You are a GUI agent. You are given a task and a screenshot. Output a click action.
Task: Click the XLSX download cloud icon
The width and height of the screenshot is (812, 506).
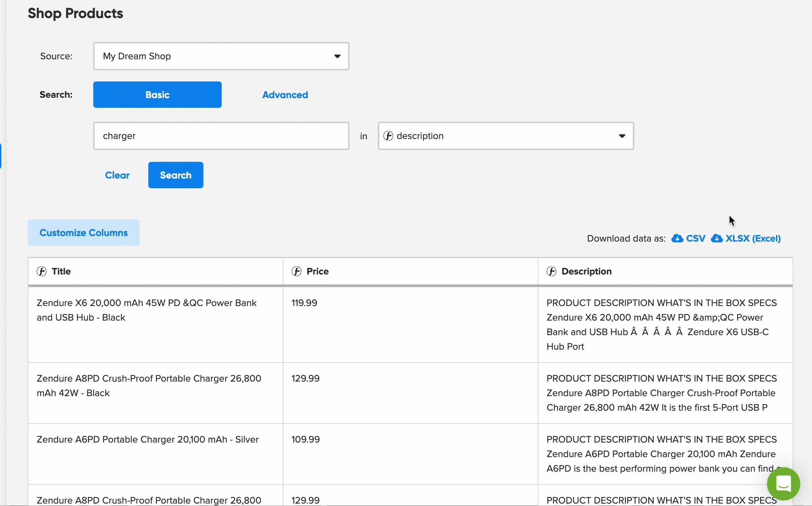[717, 238]
